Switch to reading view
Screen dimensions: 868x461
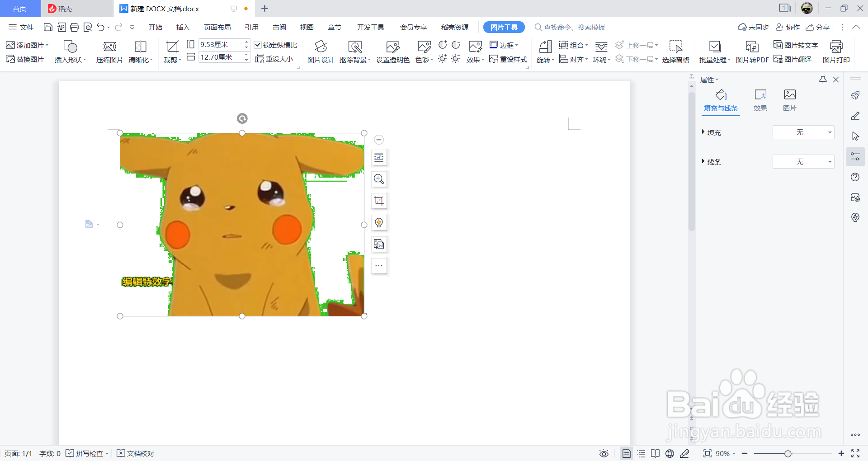click(655, 453)
